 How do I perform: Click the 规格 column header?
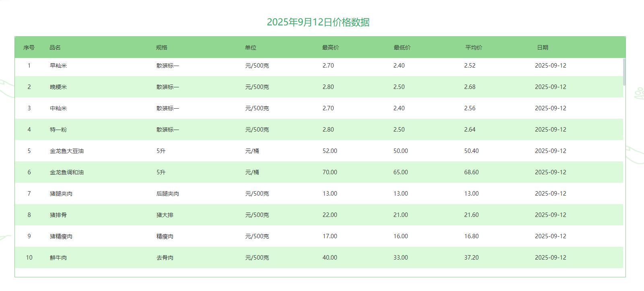pos(162,47)
